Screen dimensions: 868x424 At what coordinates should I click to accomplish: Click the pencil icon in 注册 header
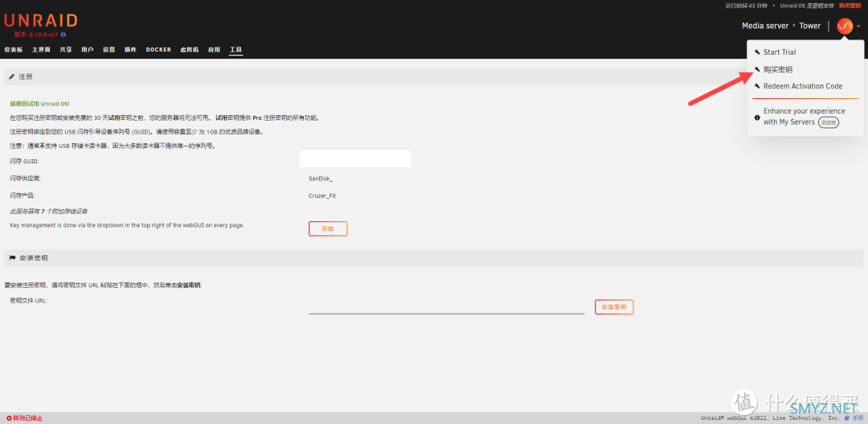coord(11,76)
